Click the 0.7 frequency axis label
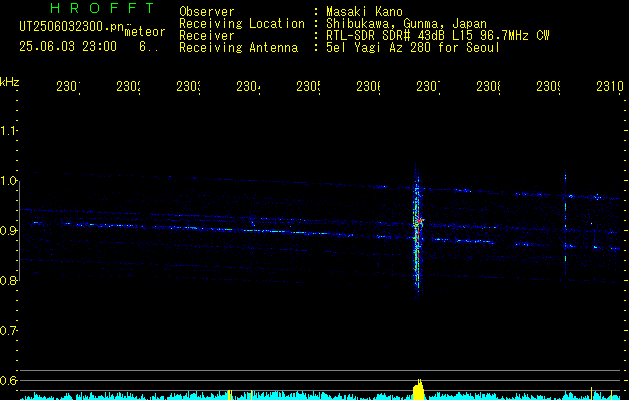629x400 pixels. click(x=8, y=331)
